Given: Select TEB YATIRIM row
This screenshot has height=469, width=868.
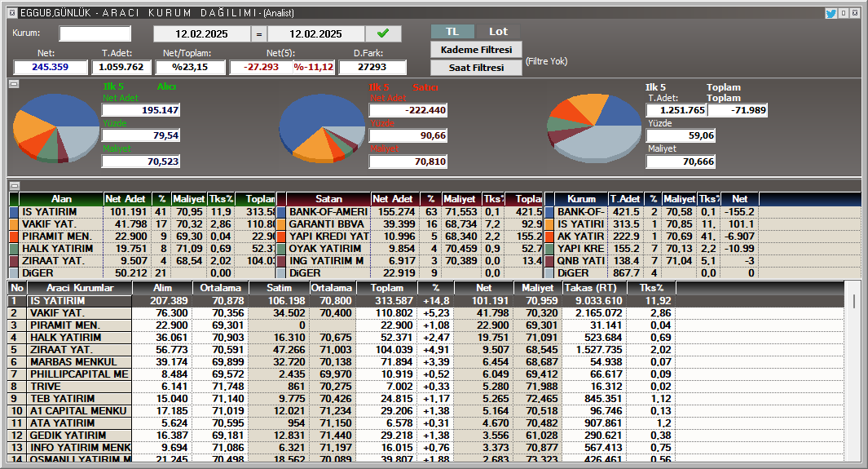Looking at the screenshot, I should 425,399.
